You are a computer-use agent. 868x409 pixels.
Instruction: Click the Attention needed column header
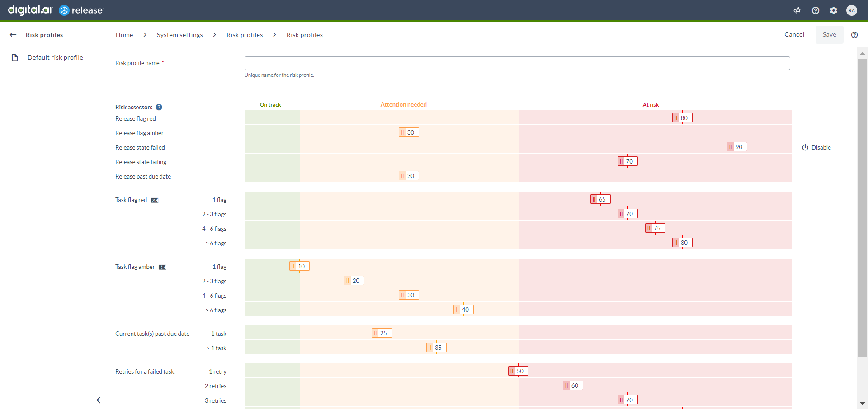point(404,104)
